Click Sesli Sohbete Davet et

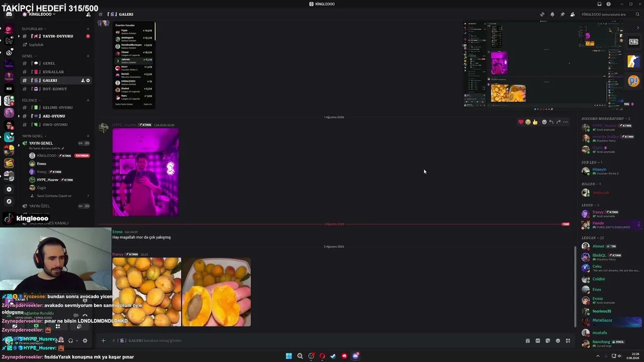[59, 196]
